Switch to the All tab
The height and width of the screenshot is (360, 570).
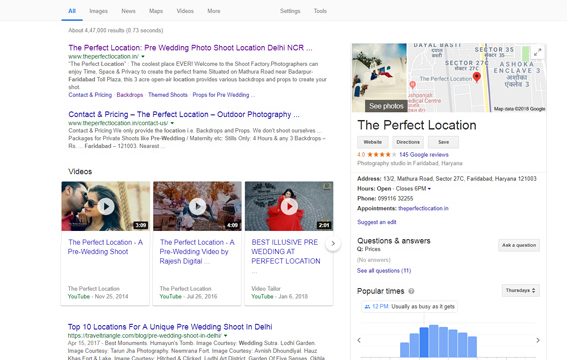[x=72, y=11]
